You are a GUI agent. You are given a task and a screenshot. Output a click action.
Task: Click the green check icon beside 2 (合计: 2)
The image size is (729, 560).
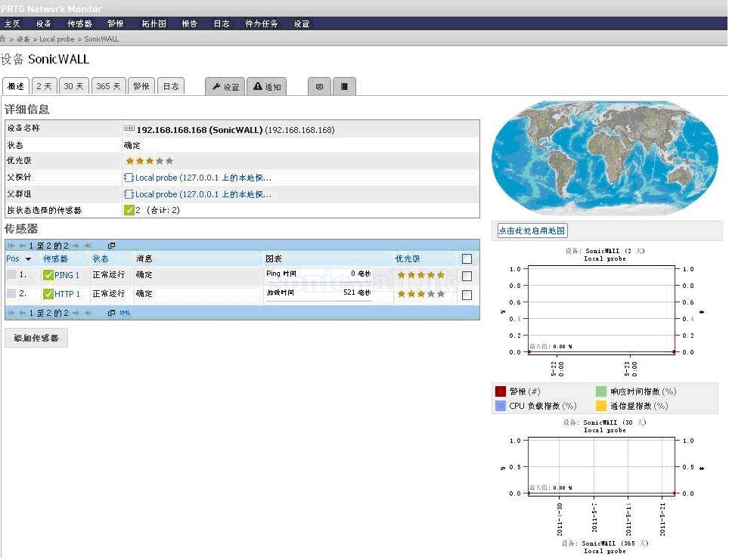click(129, 210)
